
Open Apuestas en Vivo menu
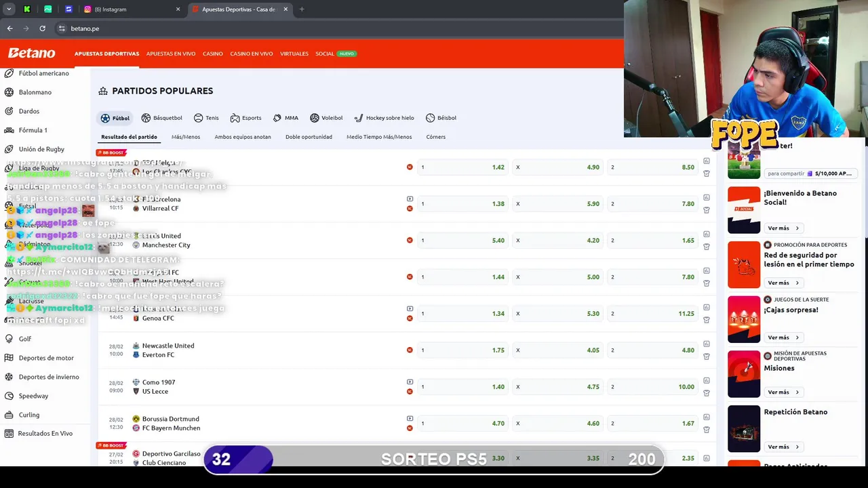[x=171, y=54]
